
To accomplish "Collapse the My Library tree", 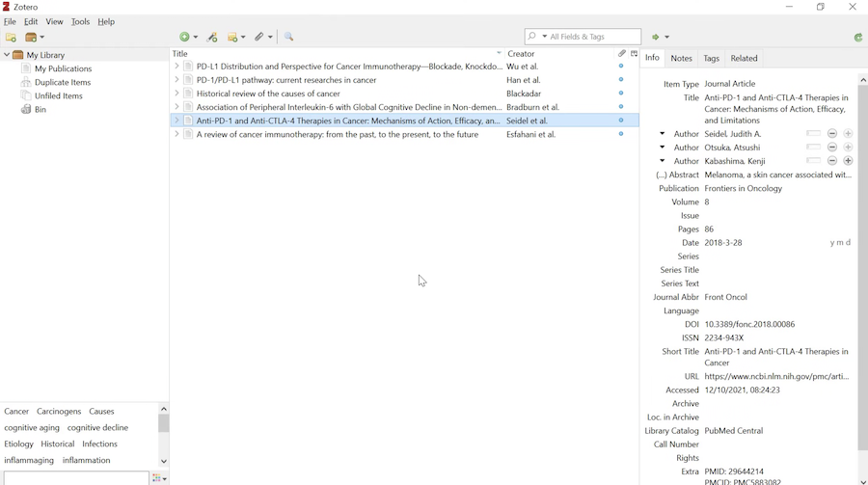I will [7, 56].
